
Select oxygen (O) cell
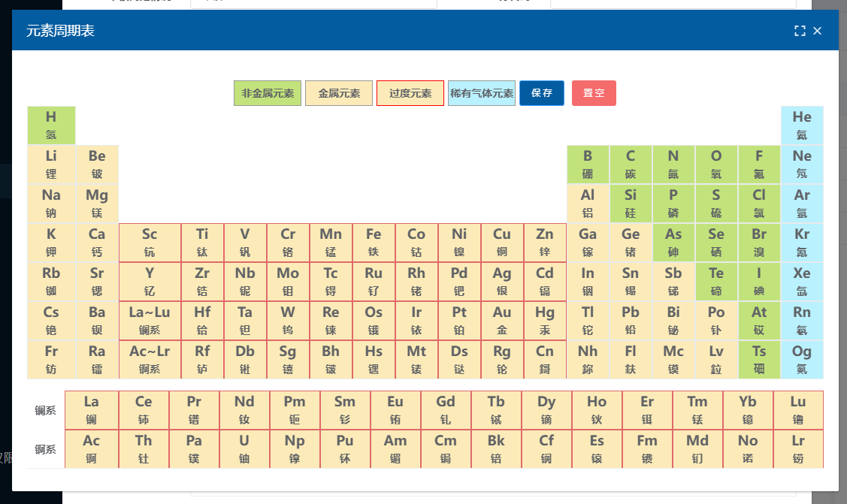[716, 164]
